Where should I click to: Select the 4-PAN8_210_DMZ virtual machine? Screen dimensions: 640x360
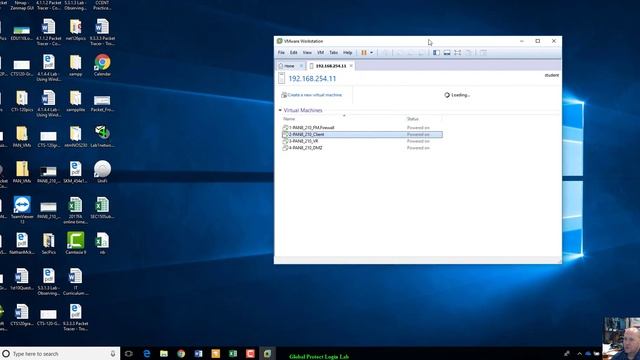point(302,148)
